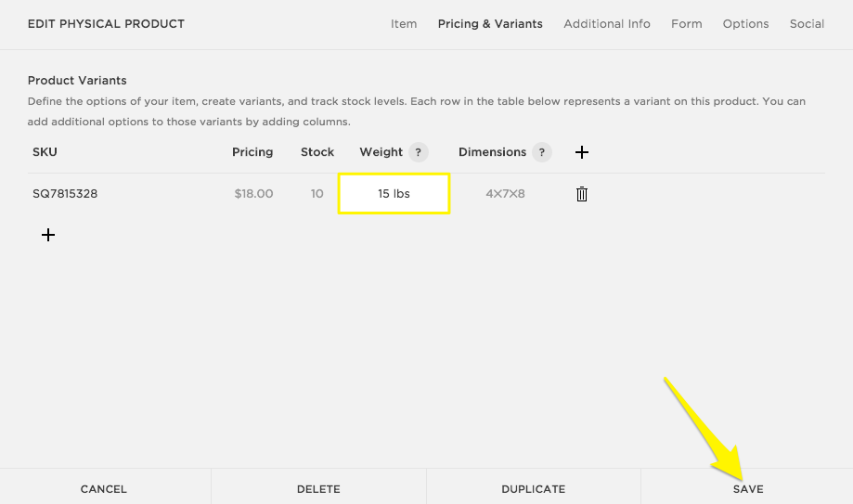The width and height of the screenshot is (853, 504).
Task: Edit the 15 lbs weight field
Action: tap(394, 194)
